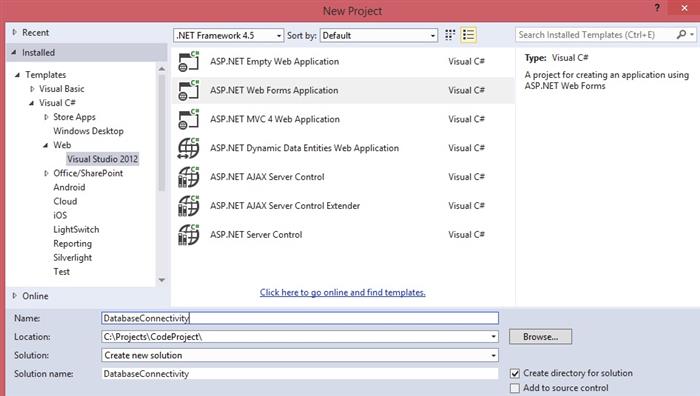The height and width of the screenshot is (396, 700).
Task: Enable Add to source control
Action: click(515, 388)
